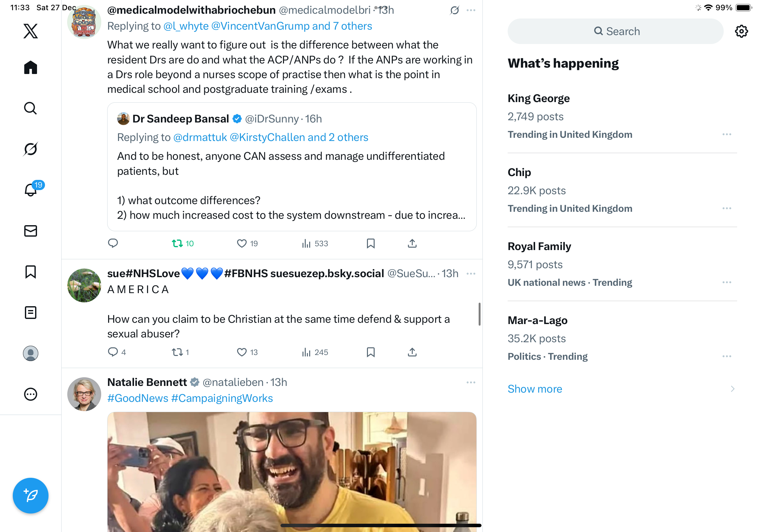Open more options for King George trend
Screen dimensions: 762x532
click(727, 134)
